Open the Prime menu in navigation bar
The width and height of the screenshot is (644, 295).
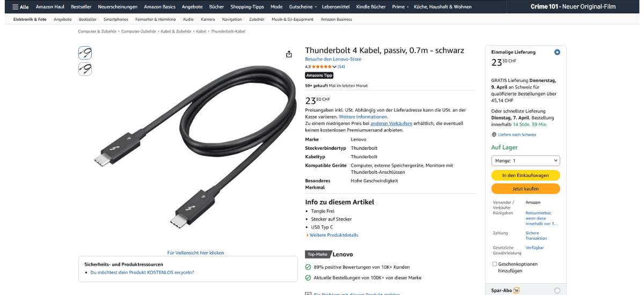click(400, 6)
